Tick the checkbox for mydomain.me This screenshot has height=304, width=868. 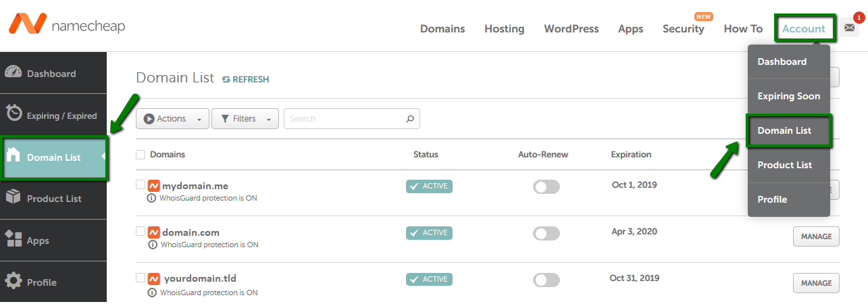[x=141, y=184]
